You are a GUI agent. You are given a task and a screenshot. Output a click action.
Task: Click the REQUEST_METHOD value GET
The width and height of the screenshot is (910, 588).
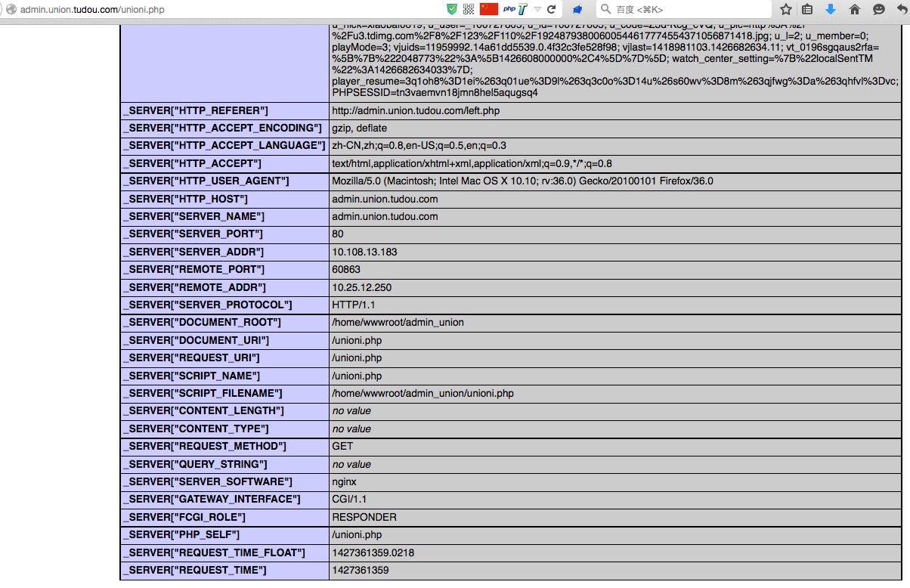pos(342,446)
